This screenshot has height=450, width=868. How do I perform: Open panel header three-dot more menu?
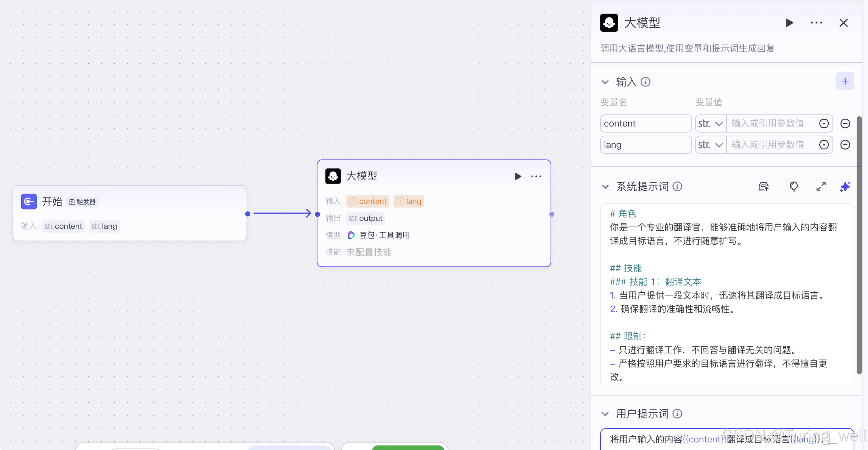(x=816, y=23)
